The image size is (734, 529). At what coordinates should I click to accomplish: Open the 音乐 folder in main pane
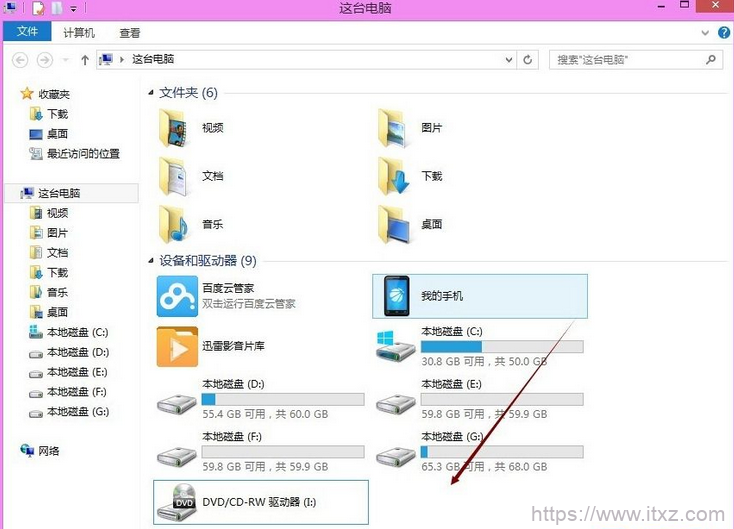click(192, 224)
